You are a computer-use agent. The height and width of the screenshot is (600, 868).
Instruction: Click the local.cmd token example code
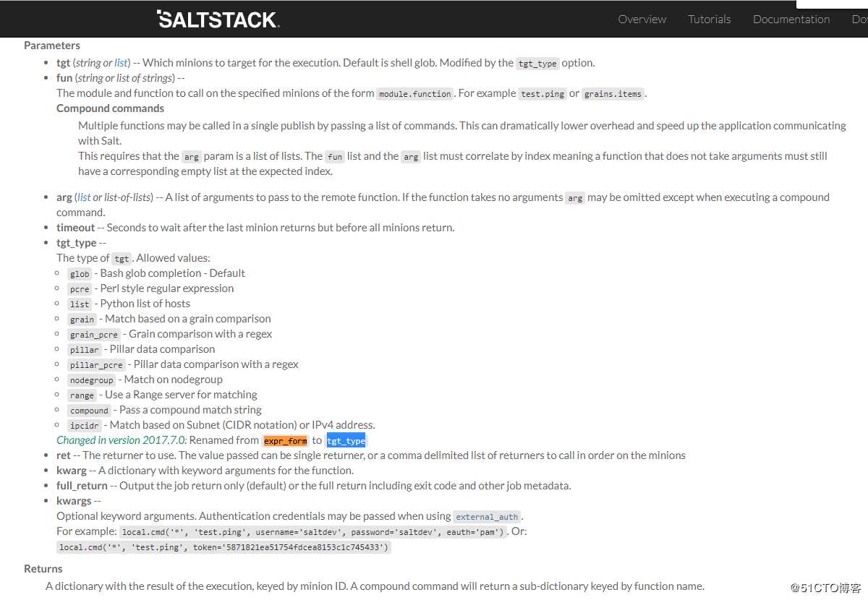pos(224,547)
